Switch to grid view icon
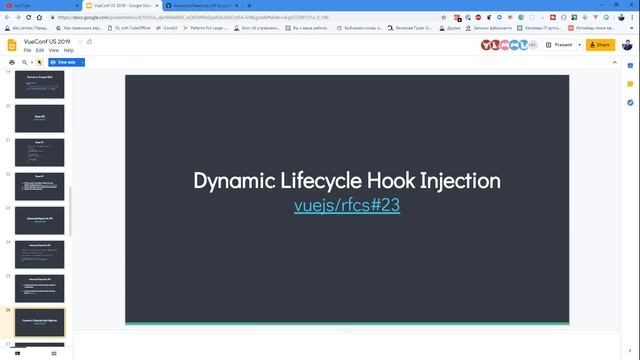Screen dimensions: 640x360 54,353
